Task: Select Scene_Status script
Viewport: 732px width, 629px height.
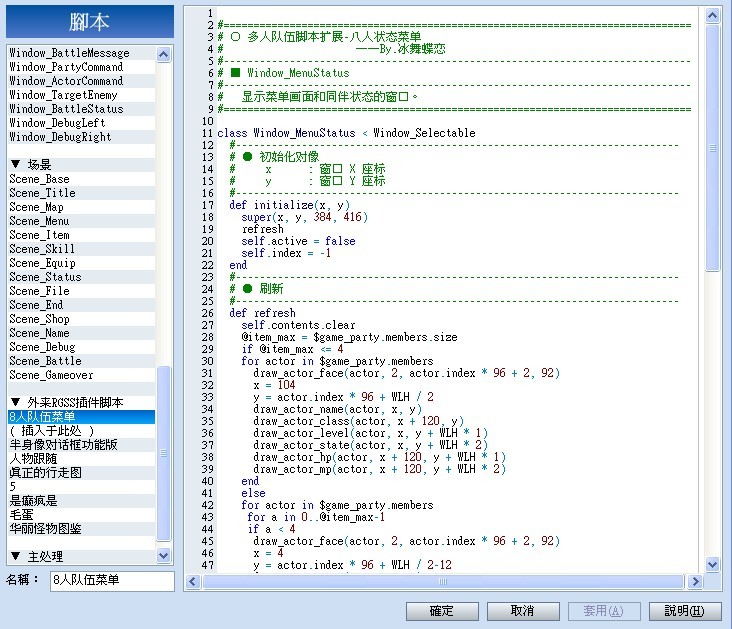Action: (81, 277)
